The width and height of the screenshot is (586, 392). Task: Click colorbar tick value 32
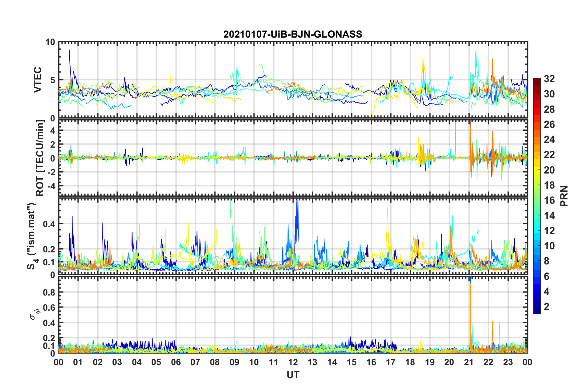tap(549, 79)
